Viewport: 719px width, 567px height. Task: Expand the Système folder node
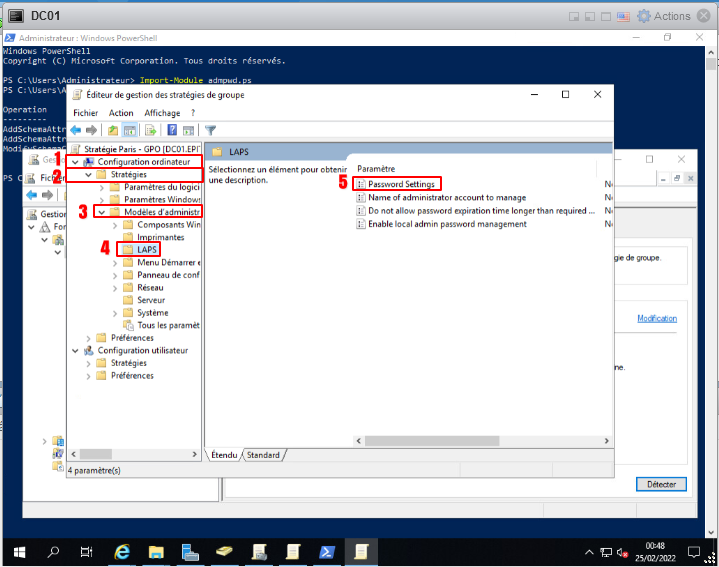click(115, 313)
